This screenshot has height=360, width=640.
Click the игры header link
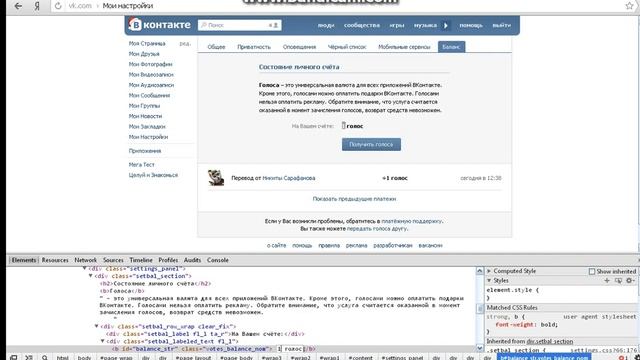point(396,25)
